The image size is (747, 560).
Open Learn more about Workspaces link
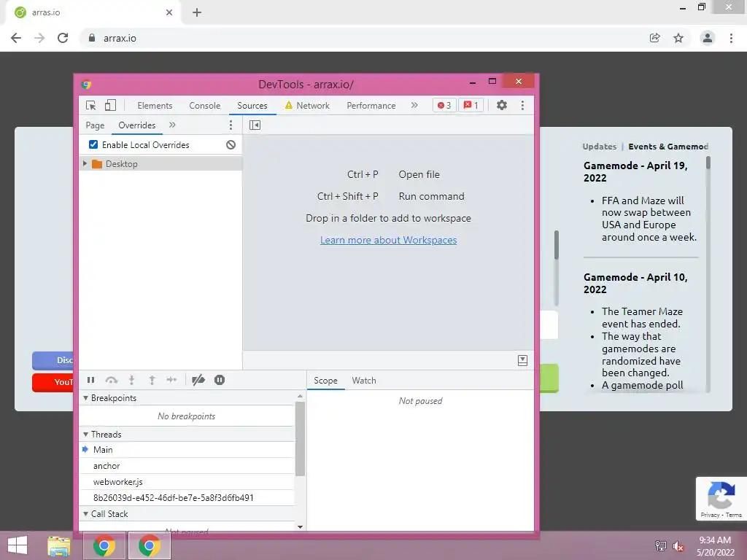click(x=388, y=240)
